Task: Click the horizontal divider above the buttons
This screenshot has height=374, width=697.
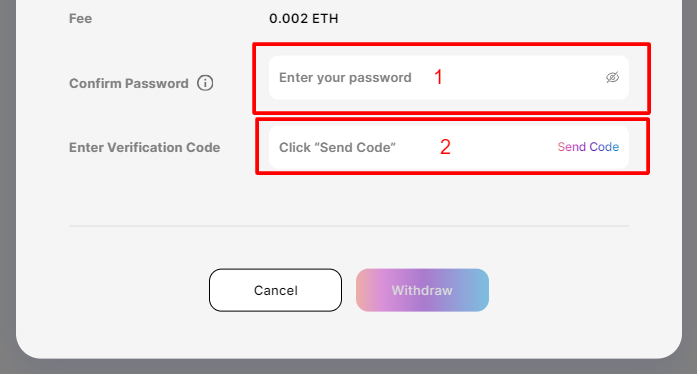Action: pyautogui.click(x=349, y=226)
